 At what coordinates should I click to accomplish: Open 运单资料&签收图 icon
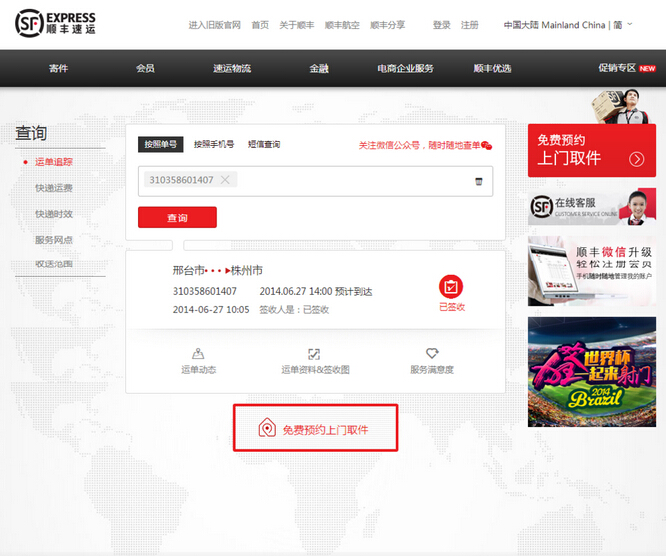coord(314,354)
